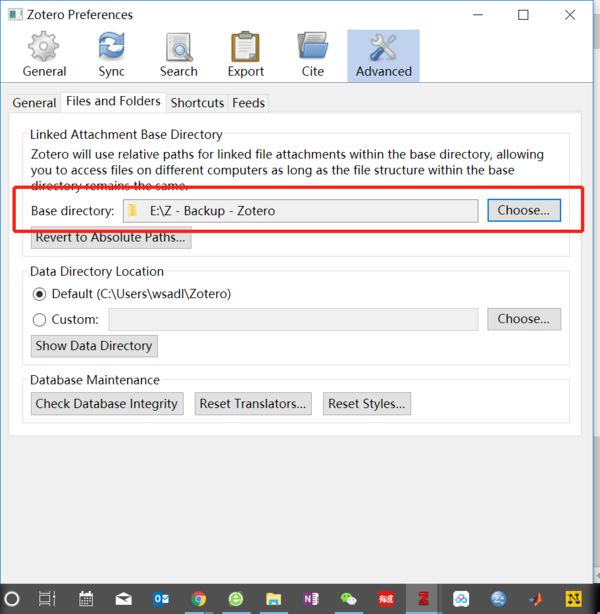Screen dimensions: 600x614
Task: Click Choose for custom data directory
Action: (524, 319)
